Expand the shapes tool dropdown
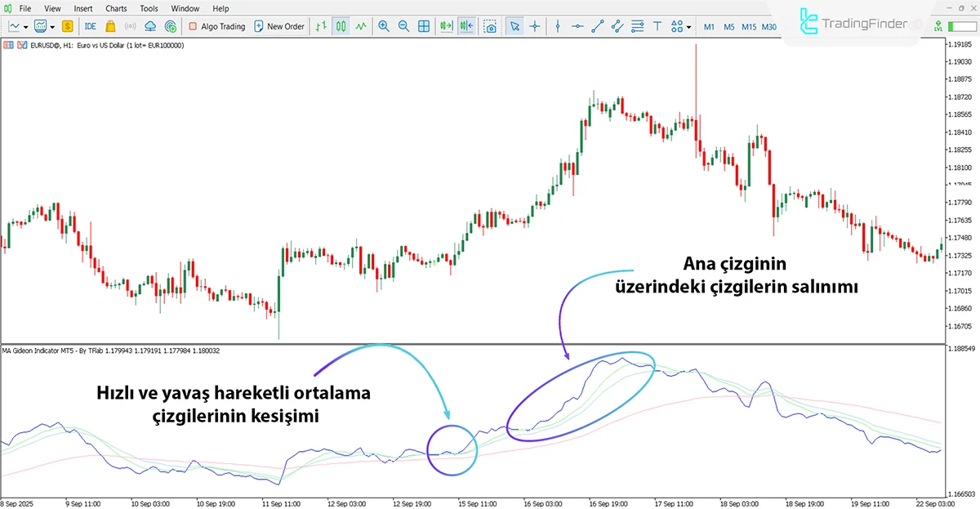 pyautogui.click(x=688, y=28)
